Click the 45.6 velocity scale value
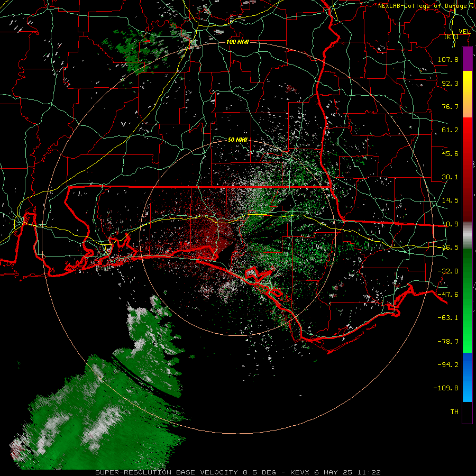Screen dimensions: 476x476 click(x=450, y=153)
